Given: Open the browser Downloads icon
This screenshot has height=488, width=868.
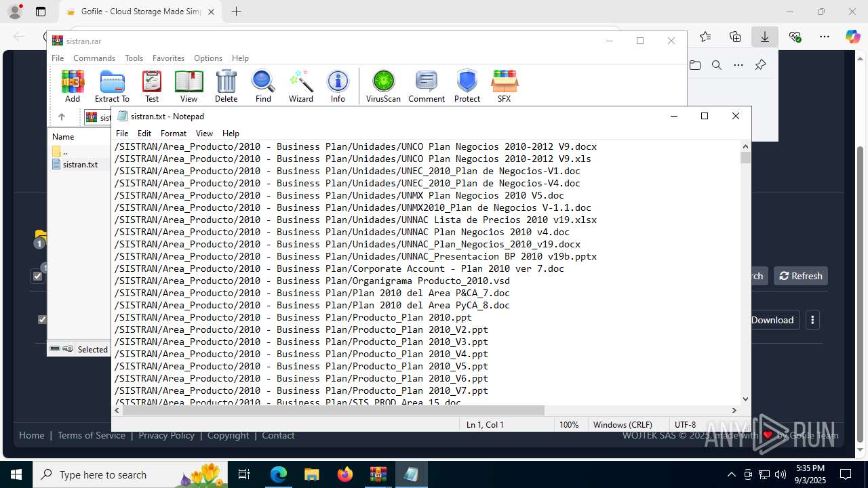Looking at the screenshot, I should click(765, 37).
